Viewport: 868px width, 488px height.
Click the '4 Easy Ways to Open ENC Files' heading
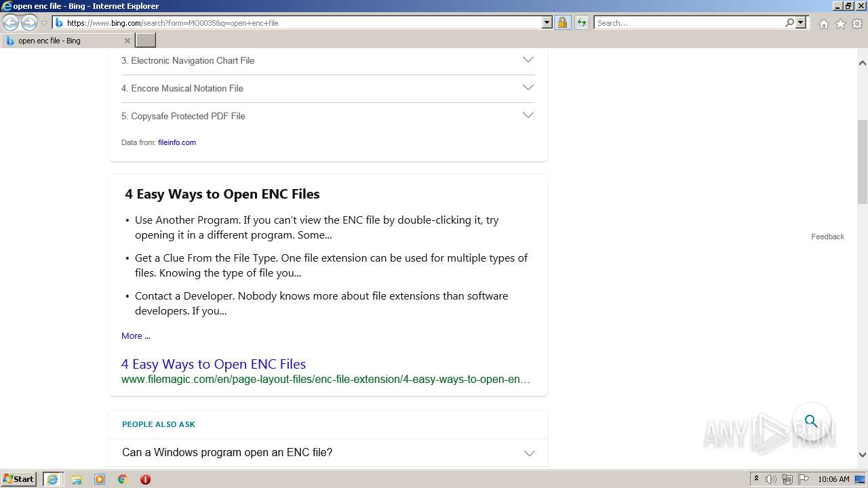[x=222, y=194]
